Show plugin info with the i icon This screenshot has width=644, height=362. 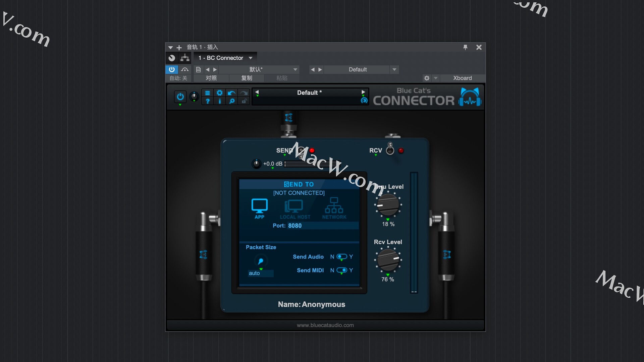220,102
